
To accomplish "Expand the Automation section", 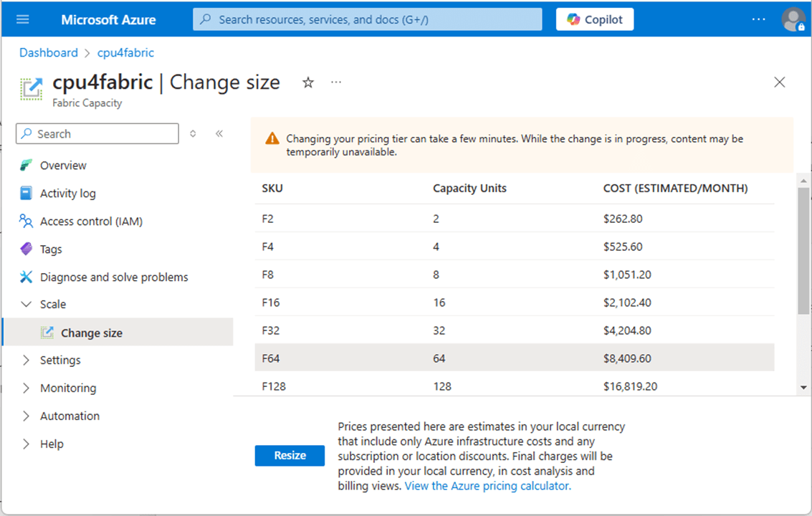I will [x=70, y=416].
